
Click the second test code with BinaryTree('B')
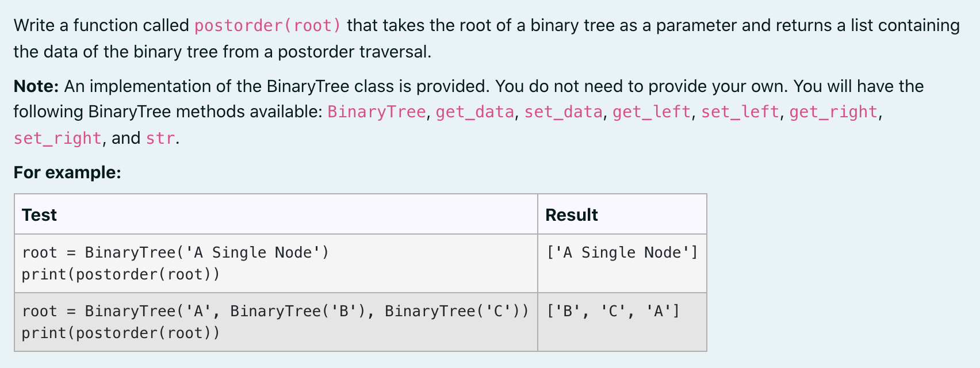276,322
